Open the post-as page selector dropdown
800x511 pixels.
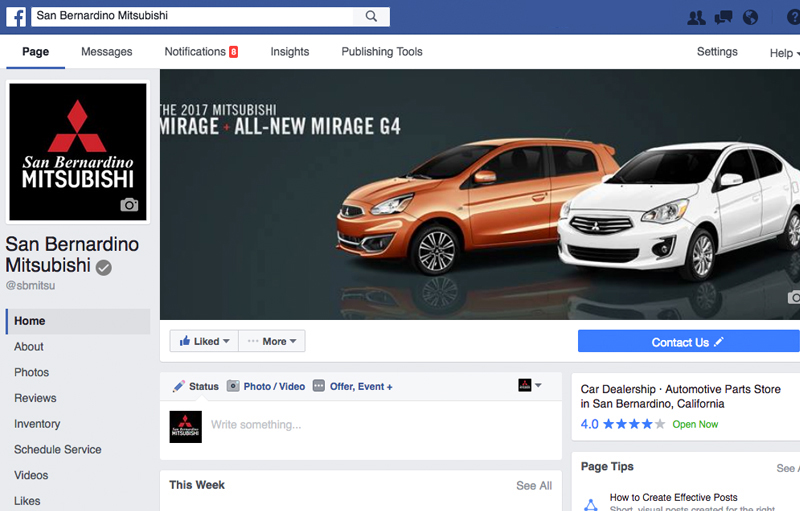(x=530, y=385)
